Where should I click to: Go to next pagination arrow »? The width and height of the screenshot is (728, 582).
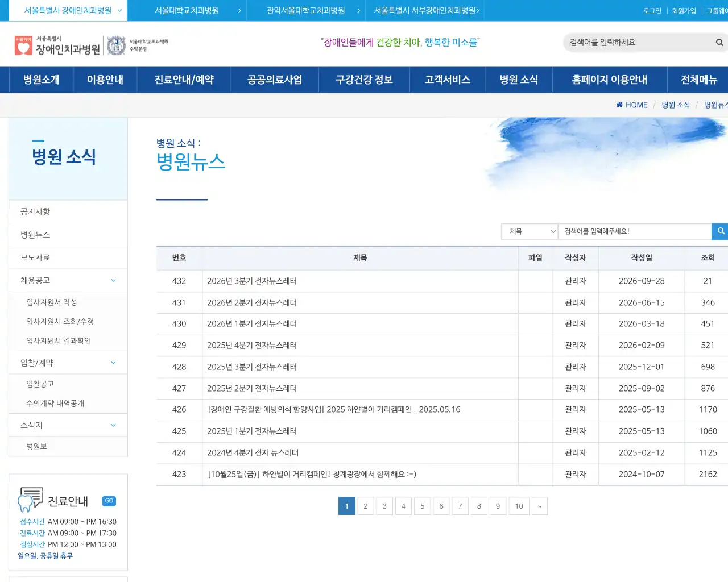[x=539, y=506]
